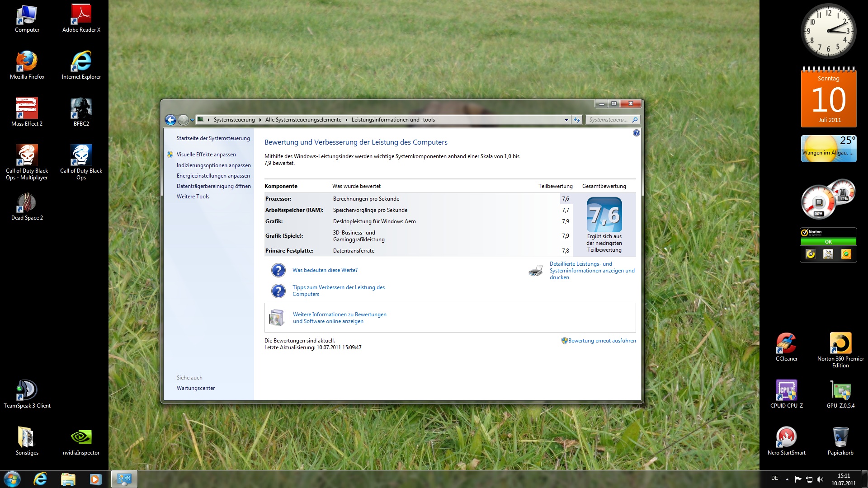The image size is (868, 488).
Task: Open Windows Media Player from the taskbar
Action: [x=95, y=479]
